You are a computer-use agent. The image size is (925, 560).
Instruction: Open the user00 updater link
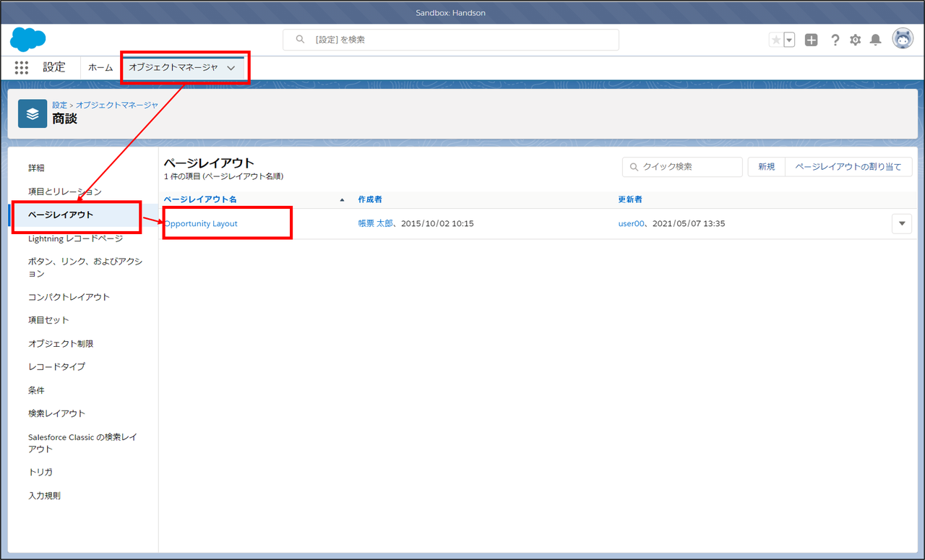(631, 224)
